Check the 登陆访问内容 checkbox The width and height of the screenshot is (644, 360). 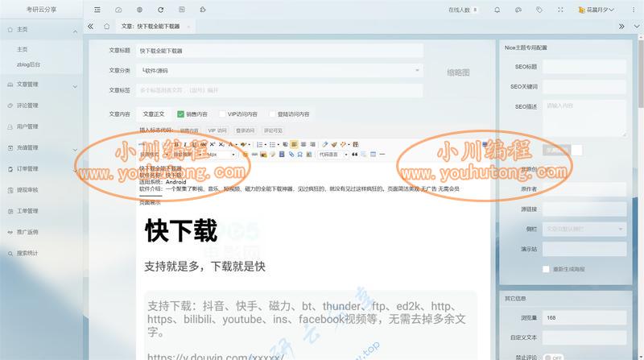click(x=272, y=114)
